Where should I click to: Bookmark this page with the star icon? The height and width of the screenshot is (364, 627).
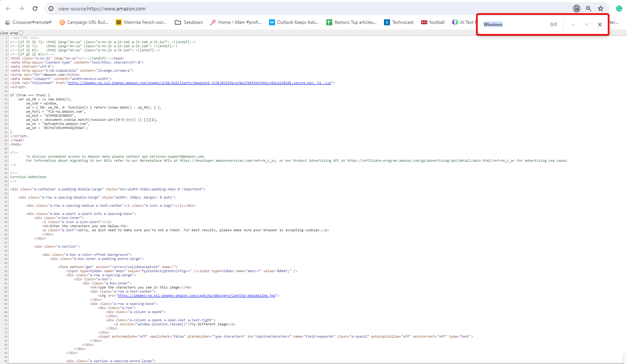[x=600, y=8]
